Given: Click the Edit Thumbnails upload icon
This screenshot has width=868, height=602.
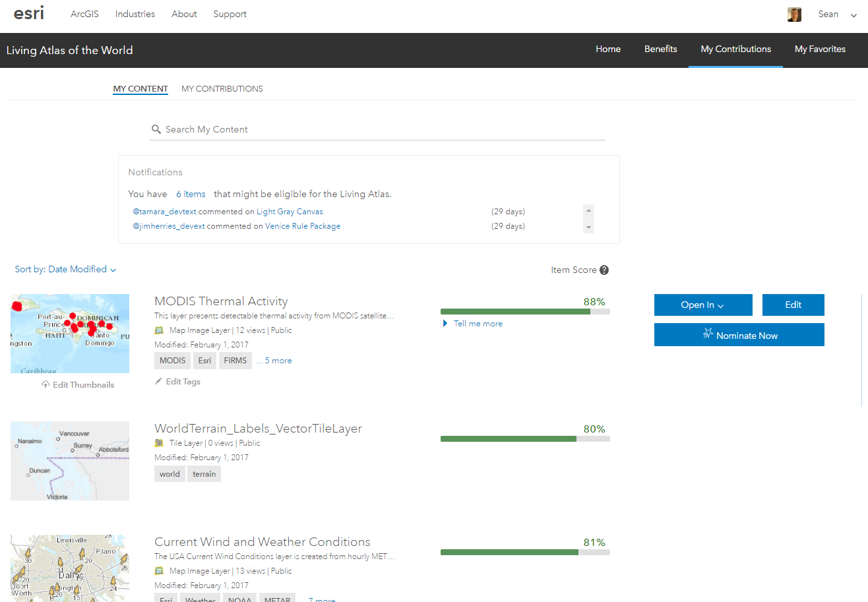Looking at the screenshot, I should pyautogui.click(x=46, y=385).
